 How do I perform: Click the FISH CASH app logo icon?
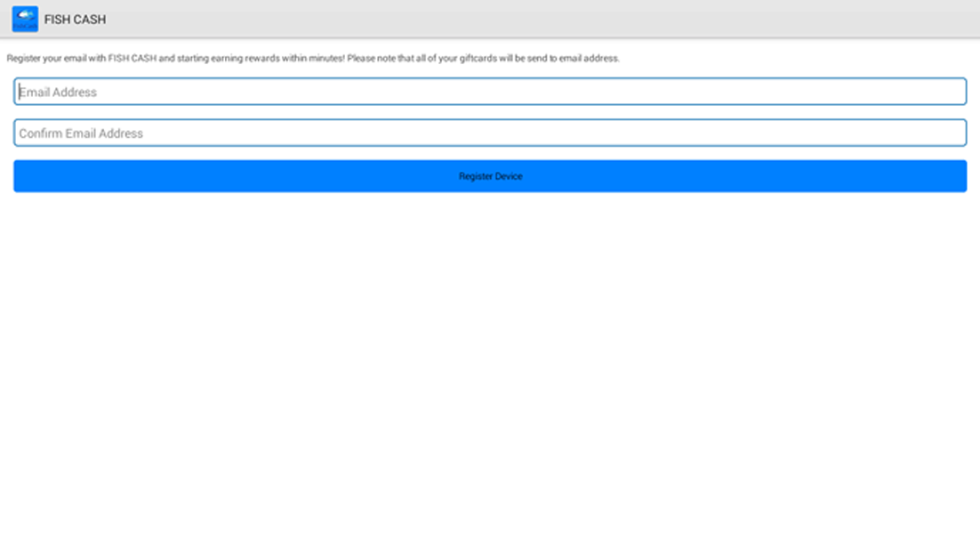pos(25,20)
